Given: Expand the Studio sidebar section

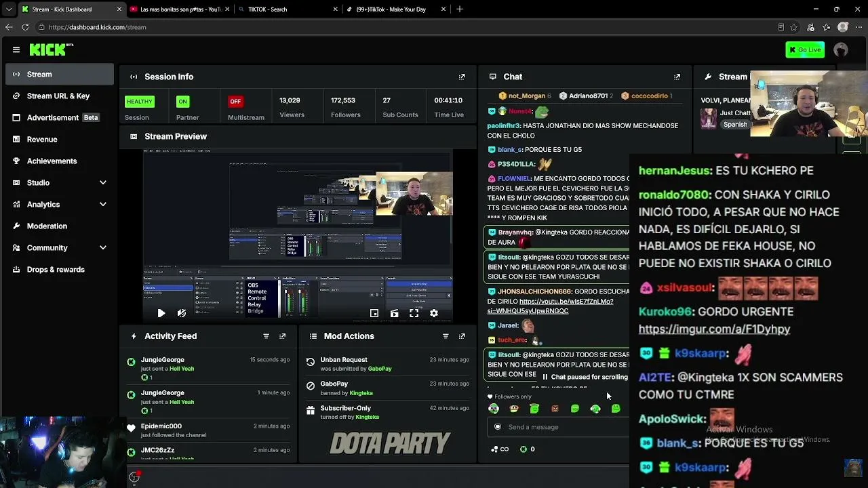Looking at the screenshot, I should (60, 183).
